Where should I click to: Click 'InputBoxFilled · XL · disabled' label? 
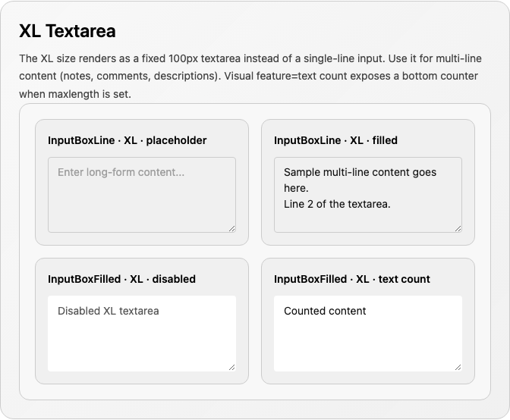121,279
